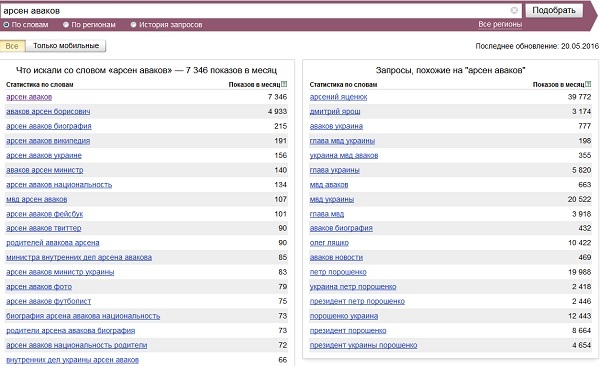This screenshot has height=366, width=600.
Task: Open 'аваков новости' similar query link
Action: (336, 258)
